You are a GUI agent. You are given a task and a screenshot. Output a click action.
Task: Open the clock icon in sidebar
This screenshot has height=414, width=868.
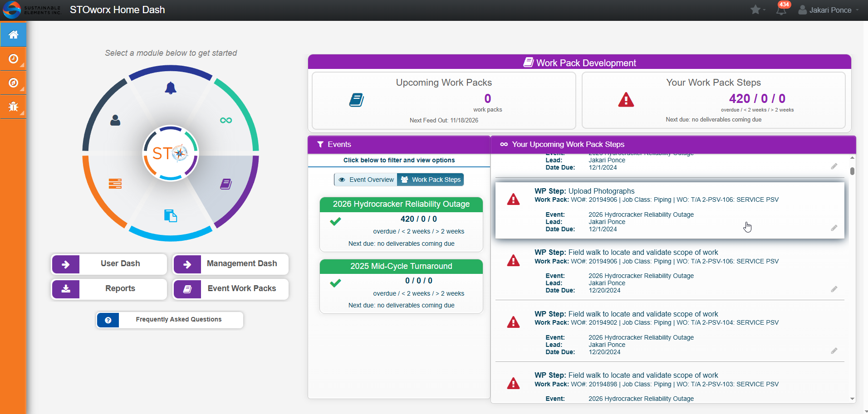click(13, 58)
